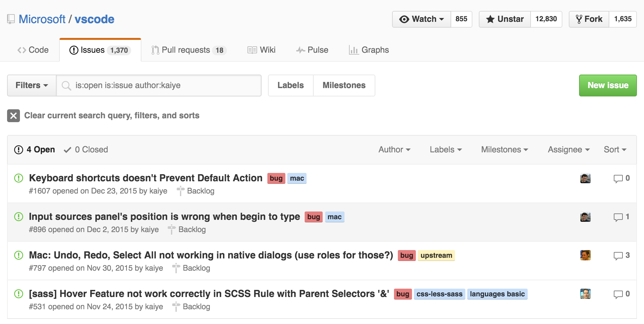Image resolution: width=644 pixels, height=324 pixels.
Task: Click the assignee avatar on issue #531
Action: point(586,294)
